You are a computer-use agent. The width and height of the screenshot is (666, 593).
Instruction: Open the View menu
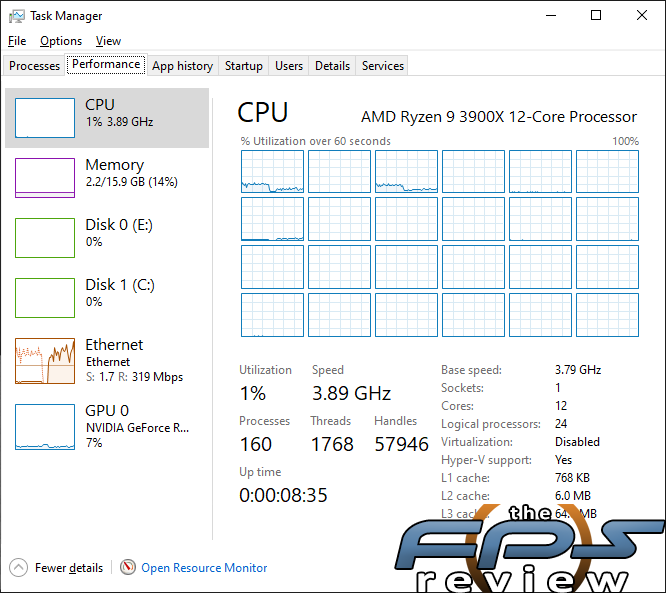pos(108,41)
